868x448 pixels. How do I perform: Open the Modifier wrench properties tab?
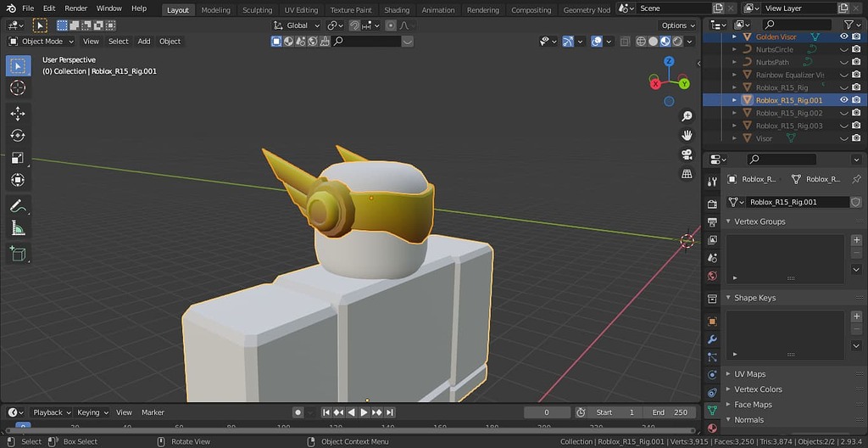tap(712, 339)
